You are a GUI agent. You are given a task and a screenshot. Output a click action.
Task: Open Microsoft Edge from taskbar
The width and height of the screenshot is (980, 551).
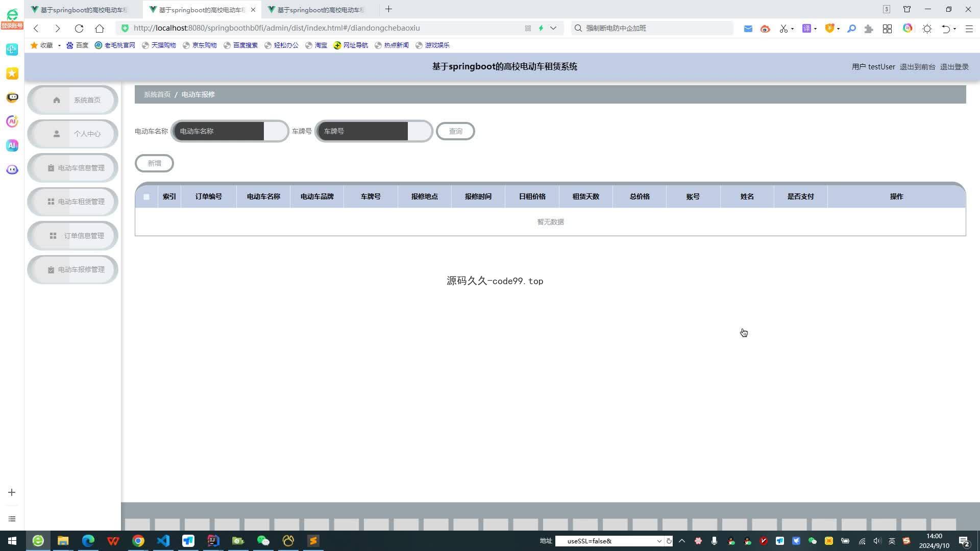(x=88, y=541)
